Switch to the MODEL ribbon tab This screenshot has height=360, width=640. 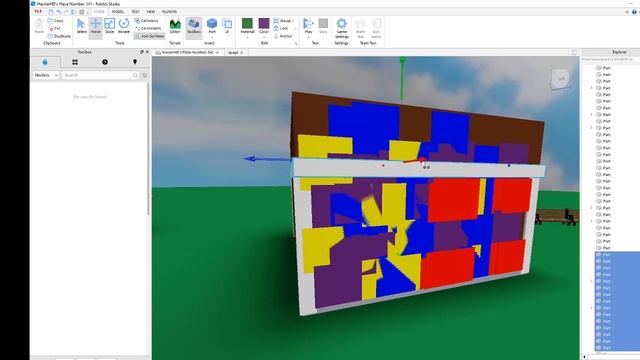coord(118,12)
